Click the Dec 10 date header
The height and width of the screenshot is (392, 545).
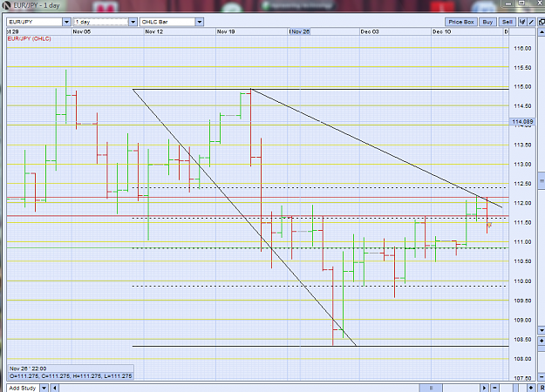point(441,31)
